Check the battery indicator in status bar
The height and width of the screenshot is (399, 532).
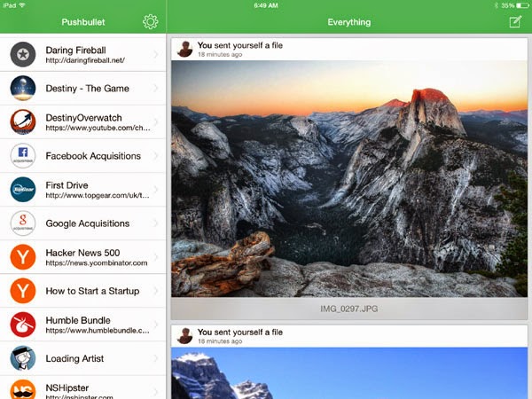pyautogui.click(x=522, y=5)
